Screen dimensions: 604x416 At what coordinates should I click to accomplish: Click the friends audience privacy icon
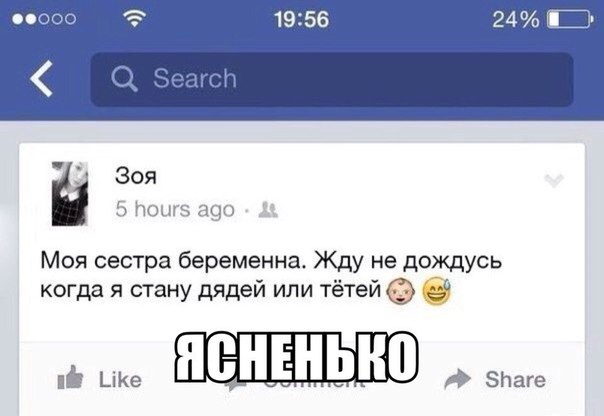click(268, 210)
